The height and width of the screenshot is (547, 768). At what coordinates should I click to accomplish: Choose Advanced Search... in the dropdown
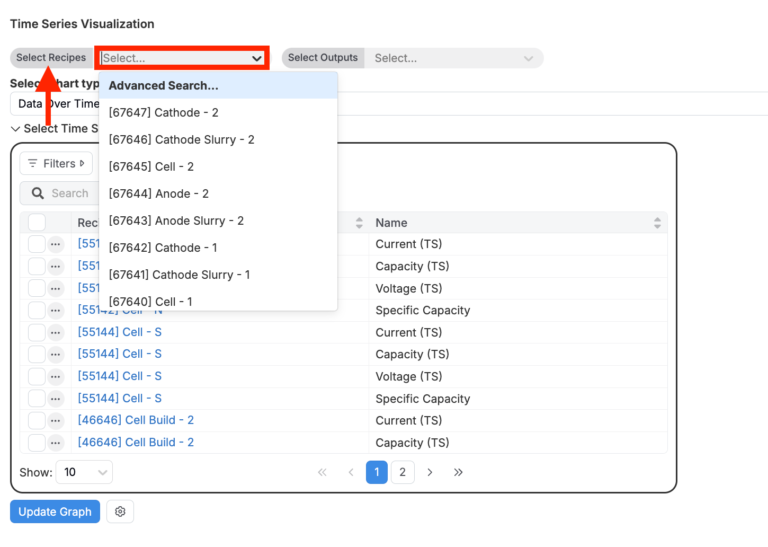point(218,86)
